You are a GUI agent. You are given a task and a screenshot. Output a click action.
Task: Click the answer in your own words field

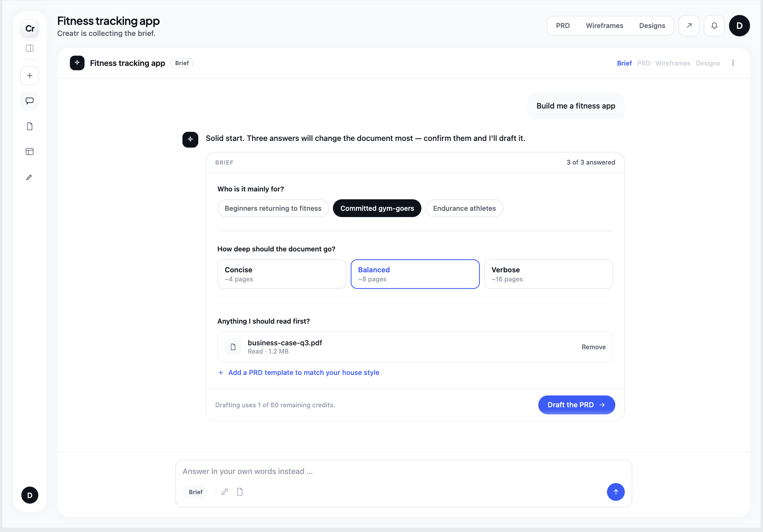404,471
